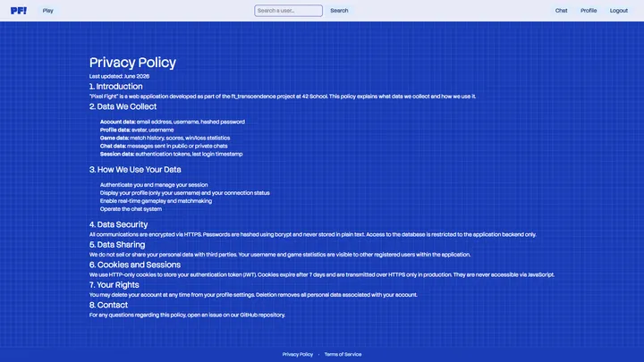Click the Pixel Fight introduction paragraph

click(x=283, y=97)
